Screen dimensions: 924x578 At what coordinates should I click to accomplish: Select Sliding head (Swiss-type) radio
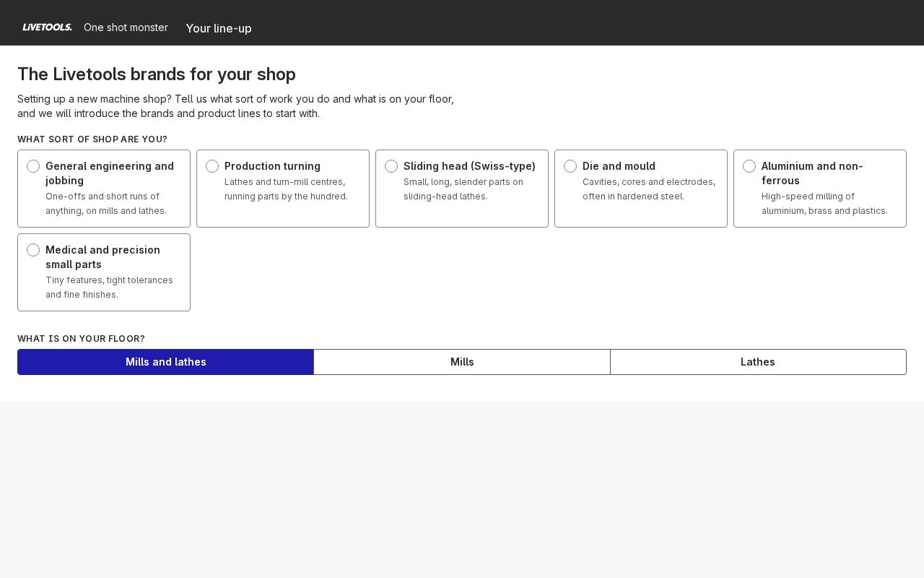(x=391, y=166)
